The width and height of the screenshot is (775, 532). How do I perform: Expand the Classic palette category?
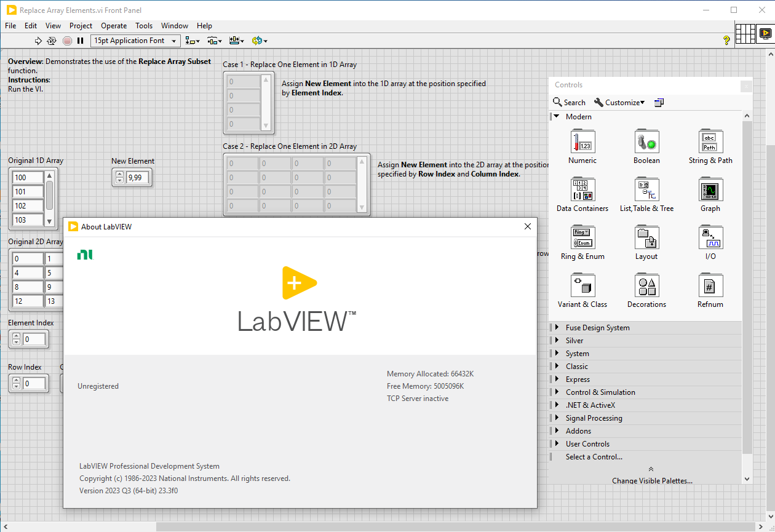556,367
